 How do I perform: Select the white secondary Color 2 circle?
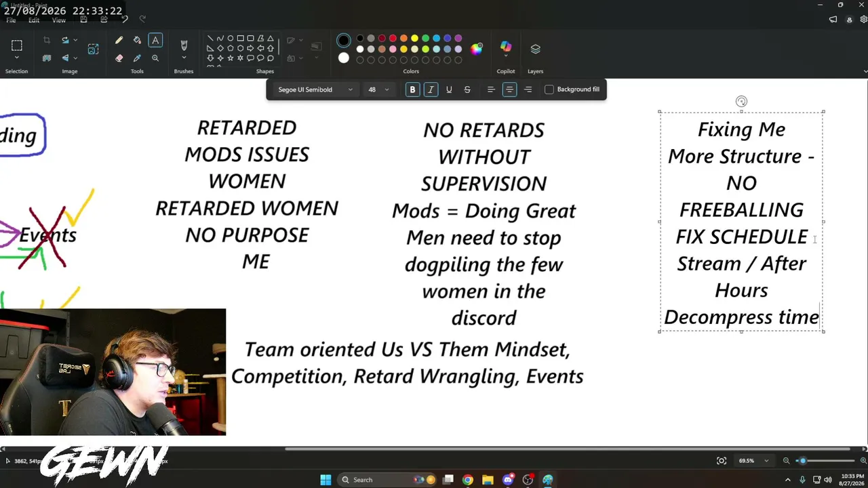[x=344, y=58]
